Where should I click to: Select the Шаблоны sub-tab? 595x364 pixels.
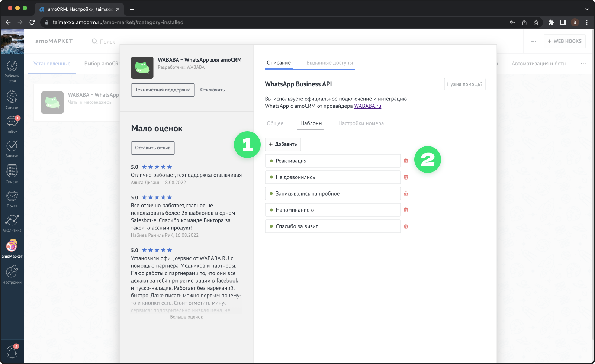click(x=311, y=123)
